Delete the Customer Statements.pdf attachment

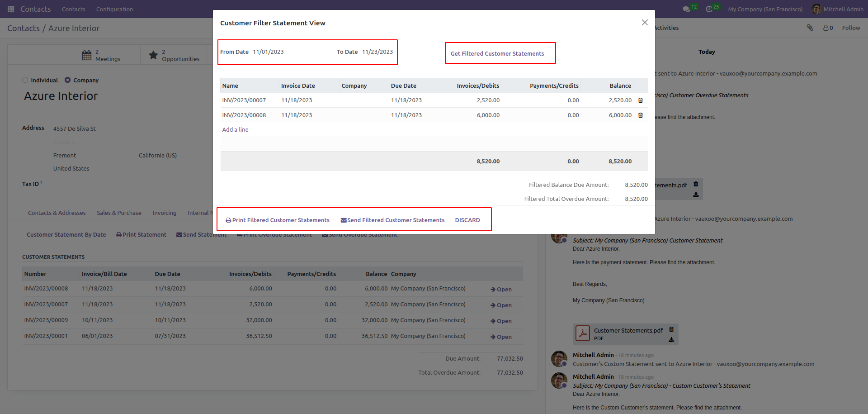click(x=671, y=329)
